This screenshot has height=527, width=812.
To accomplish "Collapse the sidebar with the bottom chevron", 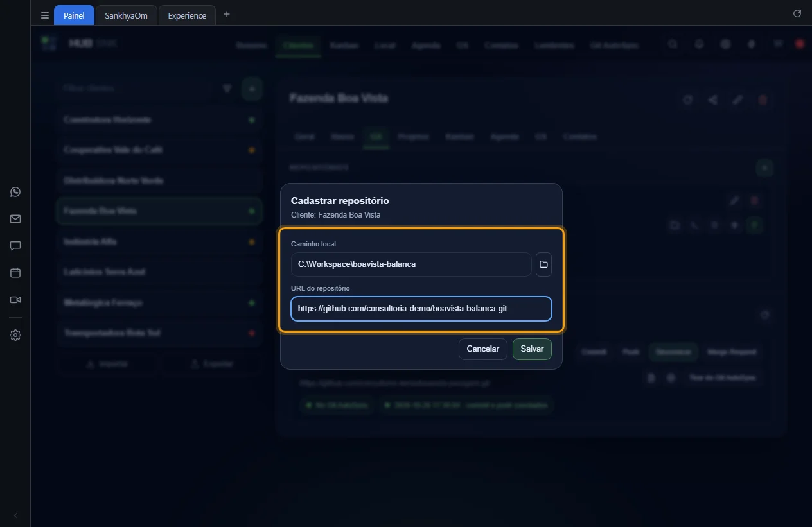I will pos(15,515).
